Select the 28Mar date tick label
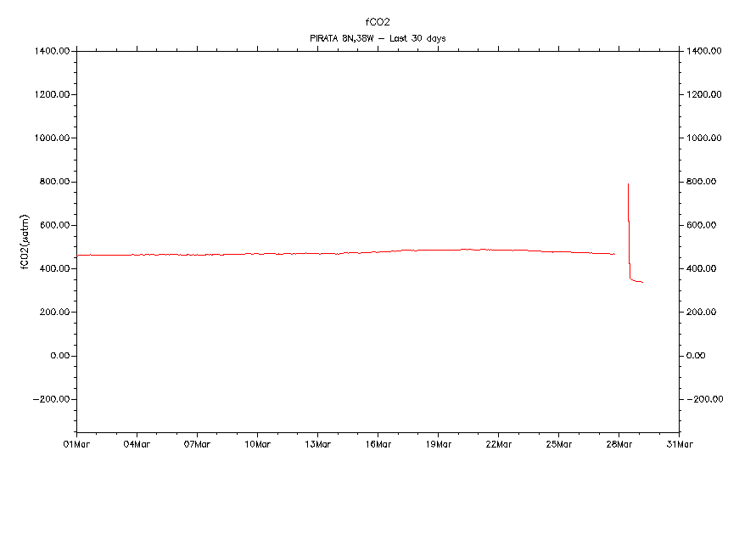 (619, 443)
